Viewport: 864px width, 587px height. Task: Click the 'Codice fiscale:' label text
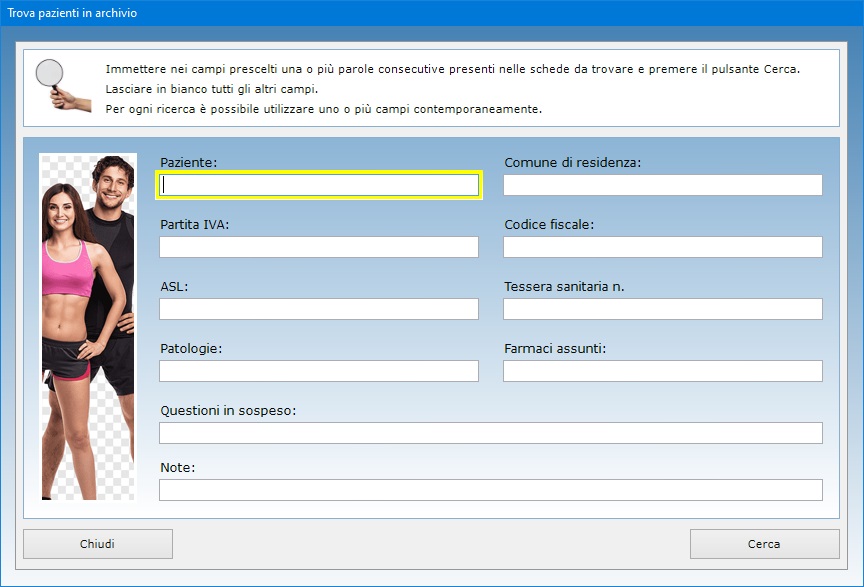click(x=549, y=224)
